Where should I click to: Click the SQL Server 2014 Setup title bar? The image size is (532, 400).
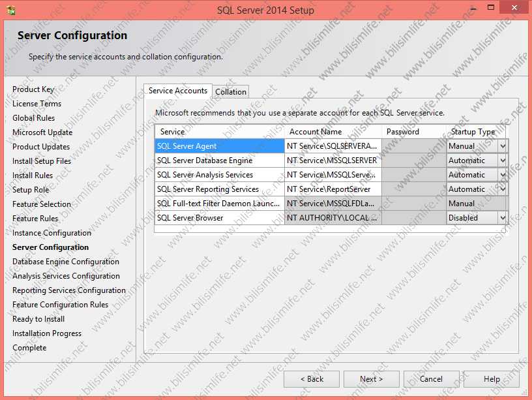265,10
